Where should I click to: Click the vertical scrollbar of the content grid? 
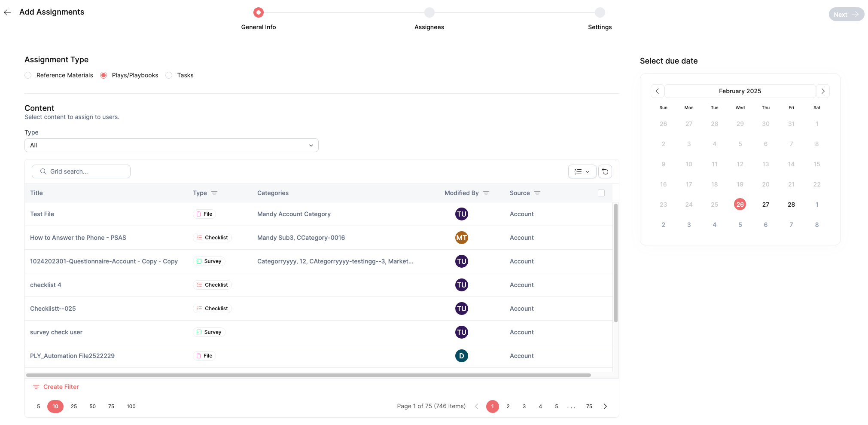point(616,263)
